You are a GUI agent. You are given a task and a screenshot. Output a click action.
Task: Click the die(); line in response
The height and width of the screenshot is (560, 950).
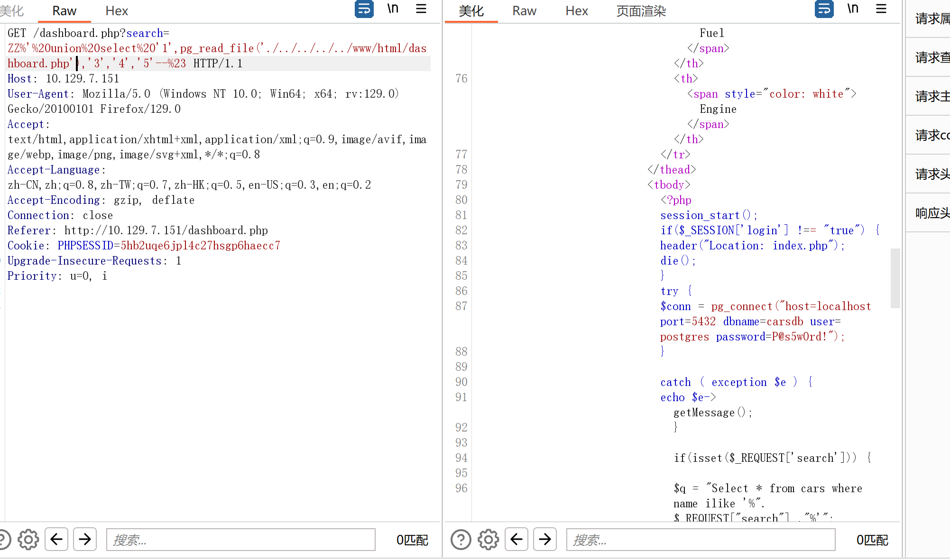678,261
